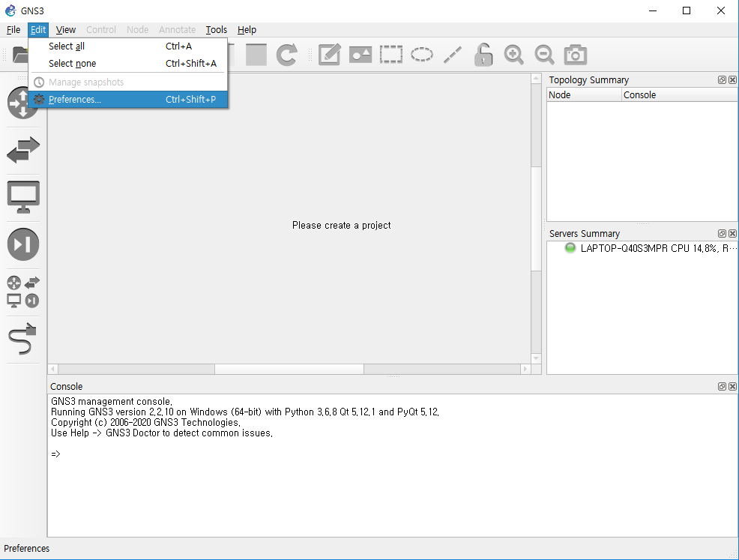Screen dimensions: 739x560
Task: Click the open project folder icon
Action: (x=19, y=55)
